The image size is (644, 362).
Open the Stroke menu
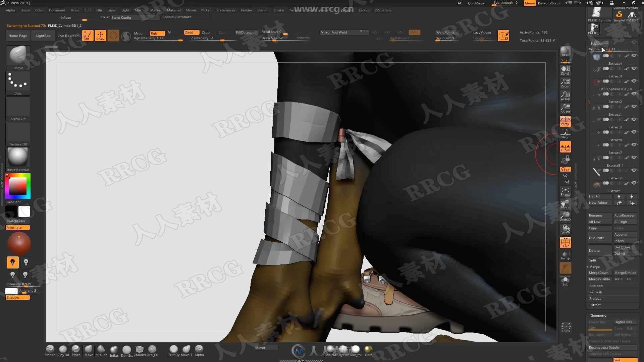point(278,10)
